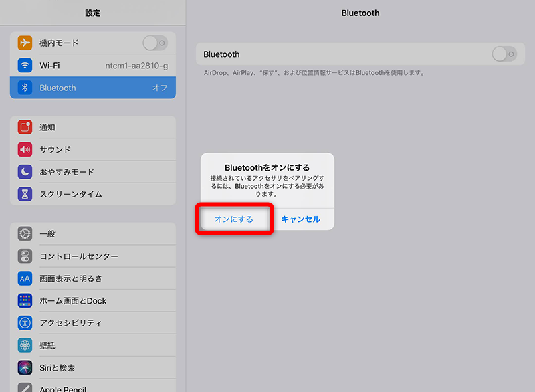
Task: Tap the サウンド speaker icon
Action: [x=25, y=149]
